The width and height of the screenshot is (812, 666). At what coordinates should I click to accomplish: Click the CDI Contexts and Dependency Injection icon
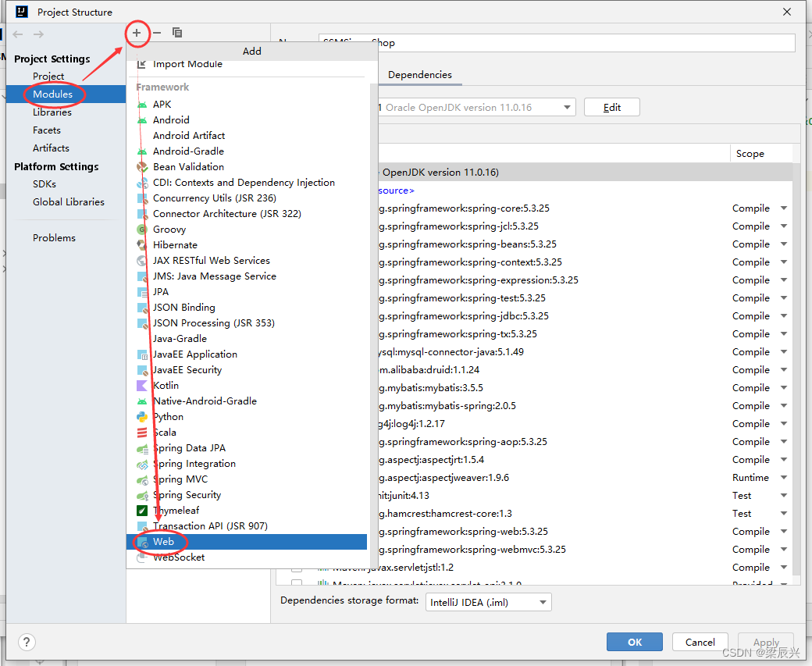click(142, 183)
